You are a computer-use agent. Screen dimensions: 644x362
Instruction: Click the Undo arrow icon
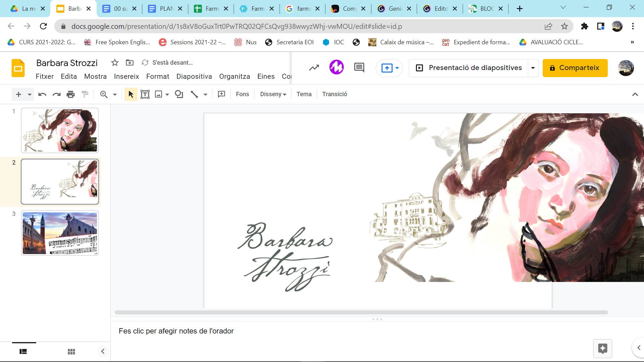[x=42, y=95]
